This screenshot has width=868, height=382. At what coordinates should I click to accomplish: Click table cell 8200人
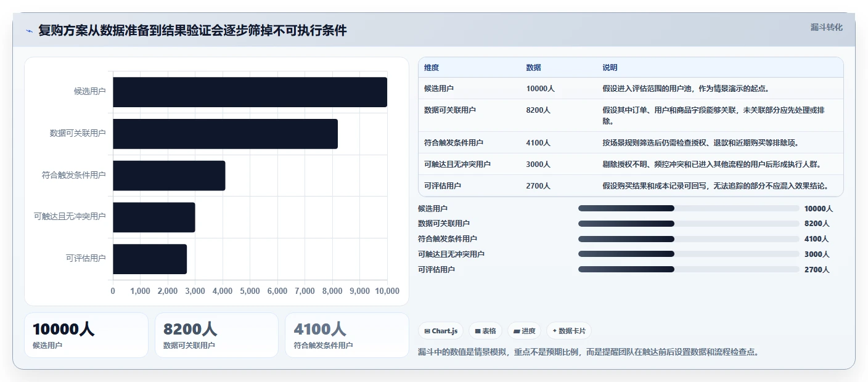click(x=539, y=110)
